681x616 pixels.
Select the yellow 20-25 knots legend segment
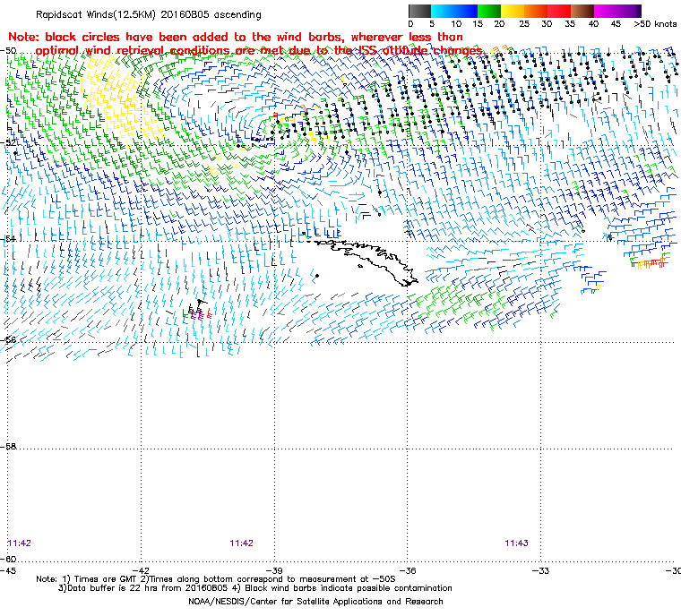tap(513, 11)
